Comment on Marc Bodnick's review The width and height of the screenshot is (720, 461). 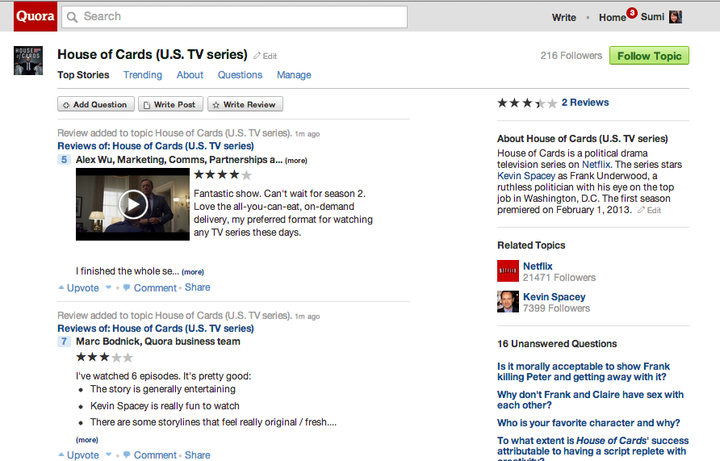155,455
